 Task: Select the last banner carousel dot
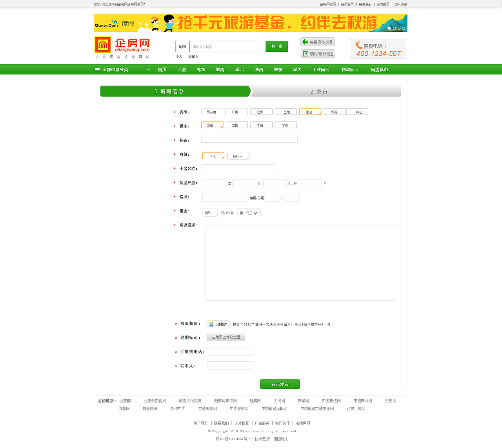tap(404, 28)
